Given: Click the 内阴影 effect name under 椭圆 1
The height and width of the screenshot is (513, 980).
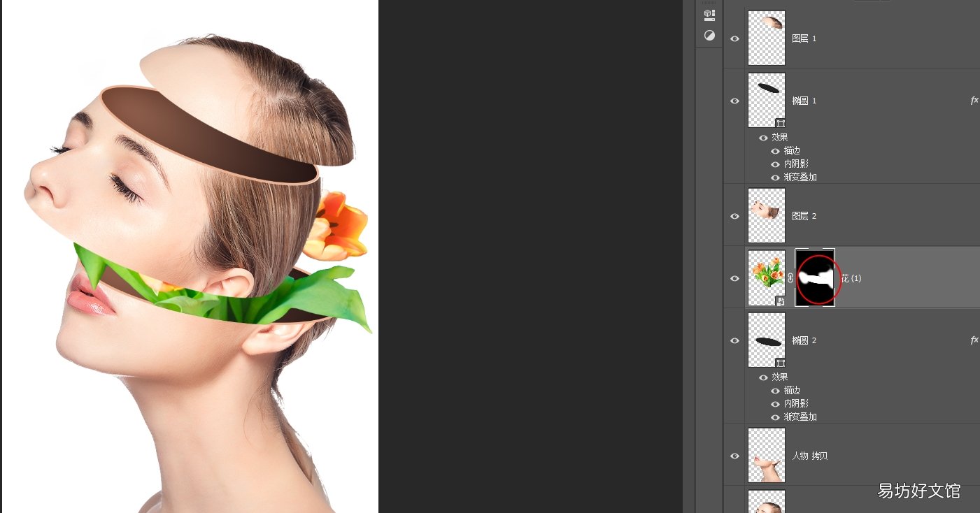Looking at the screenshot, I should [796, 164].
